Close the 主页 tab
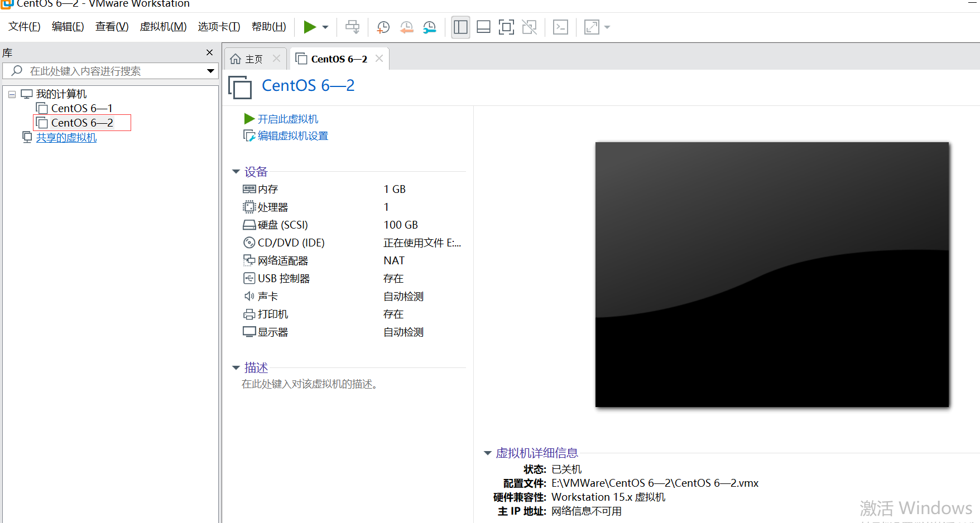 pyautogui.click(x=276, y=59)
